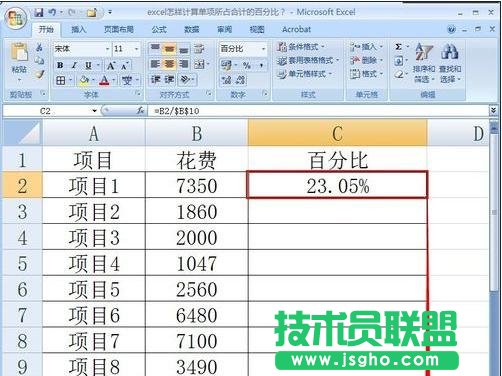
Task: Toggle Bottom Align button
Action: [x=184, y=49]
